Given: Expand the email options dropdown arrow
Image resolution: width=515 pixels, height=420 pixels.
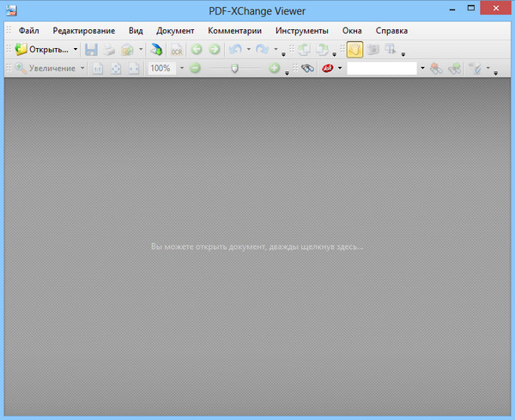Looking at the screenshot, I should 141,49.
